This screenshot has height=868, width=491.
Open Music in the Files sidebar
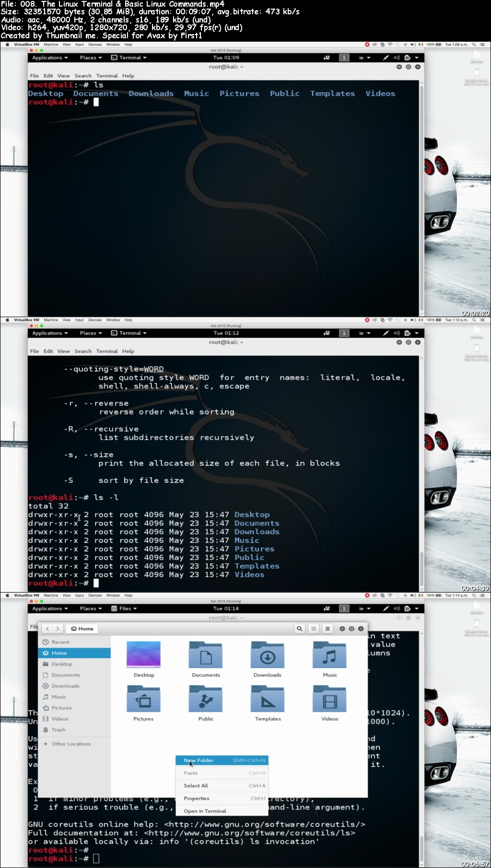[x=74, y=697]
